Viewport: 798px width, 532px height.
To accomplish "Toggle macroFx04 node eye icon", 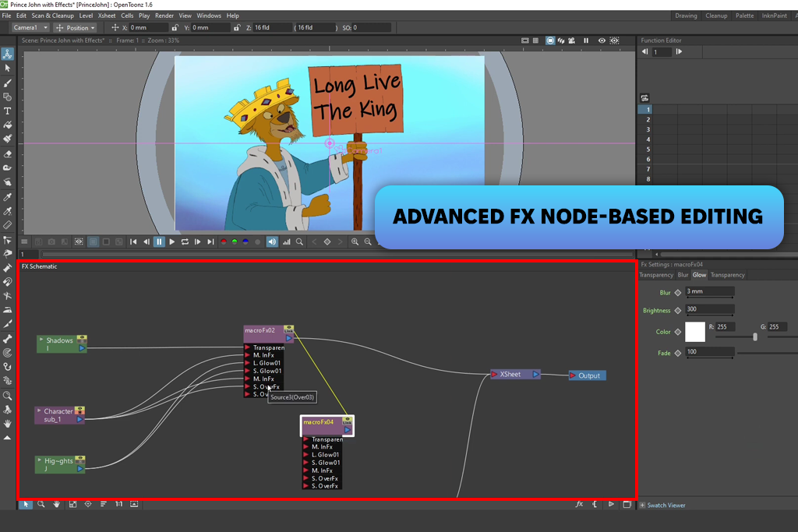I will pyautogui.click(x=347, y=421).
